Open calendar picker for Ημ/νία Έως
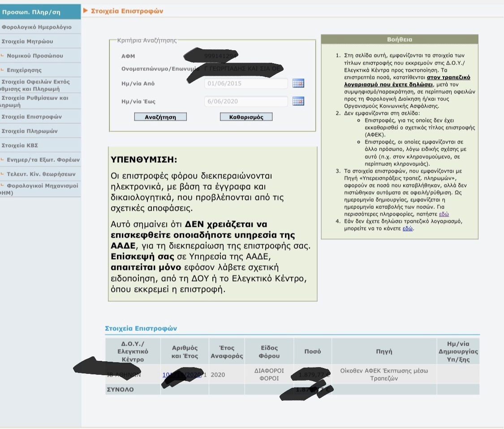The height and width of the screenshot is (429, 504). pos(298,101)
